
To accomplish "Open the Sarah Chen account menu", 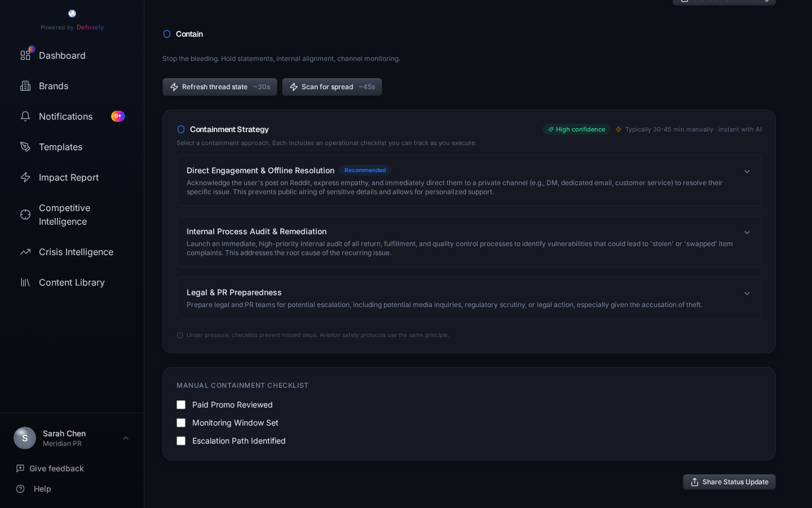I will point(72,438).
